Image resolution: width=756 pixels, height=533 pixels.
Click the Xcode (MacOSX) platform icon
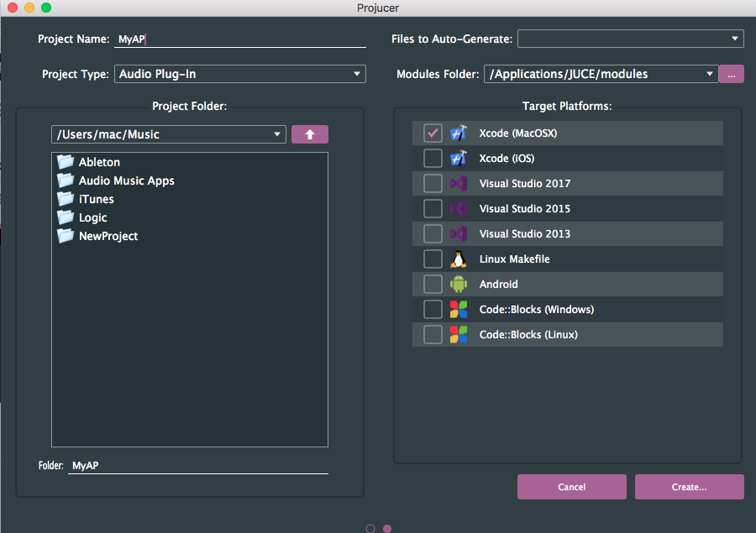click(458, 133)
